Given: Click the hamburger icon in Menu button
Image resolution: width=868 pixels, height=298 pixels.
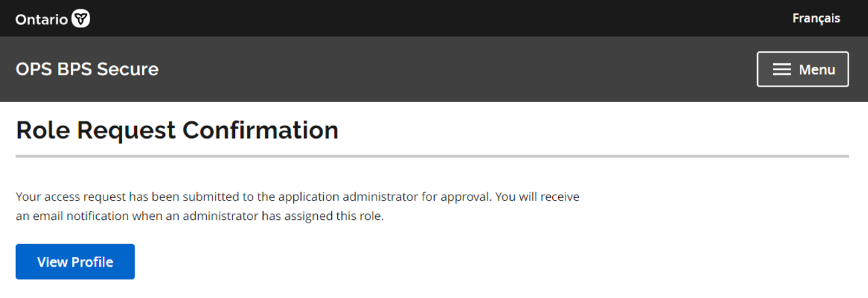Looking at the screenshot, I should point(782,69).
